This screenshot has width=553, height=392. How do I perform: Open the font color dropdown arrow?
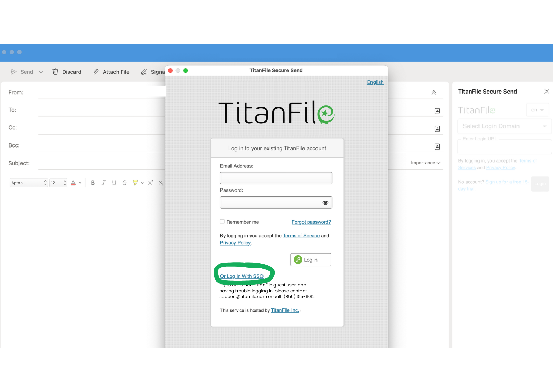(x=80, y=183)
